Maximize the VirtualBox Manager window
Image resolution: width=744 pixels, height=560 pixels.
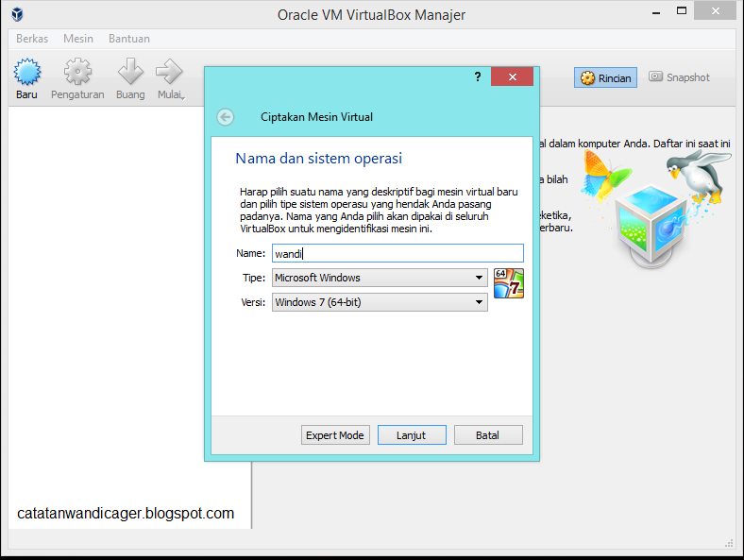pyautogui.click(x=682, y=11)
